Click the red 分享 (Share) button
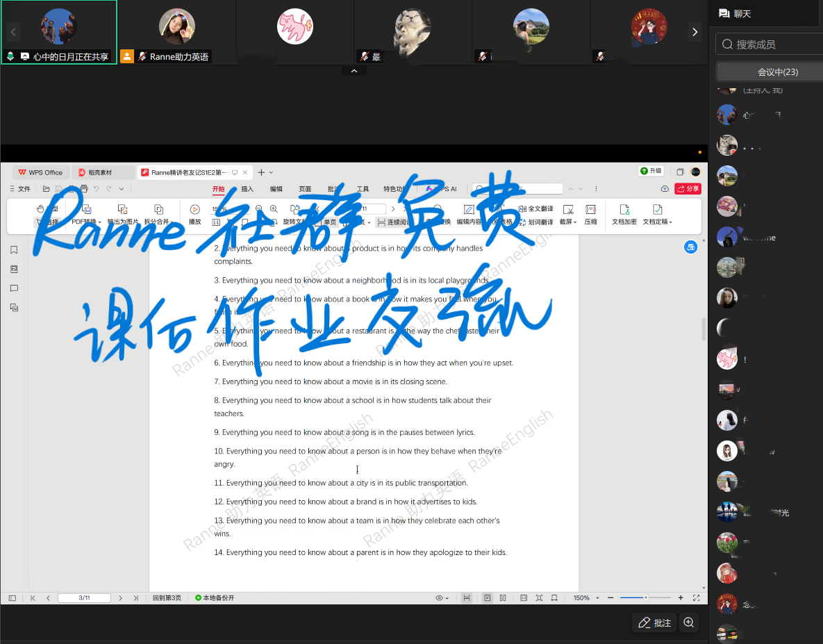This screenshot has height=644, width=823. pos(687,188)
